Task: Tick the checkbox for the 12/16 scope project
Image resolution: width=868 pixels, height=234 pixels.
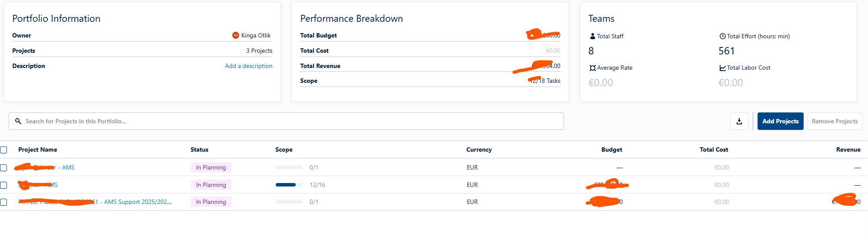Action: tap(3, 185)
